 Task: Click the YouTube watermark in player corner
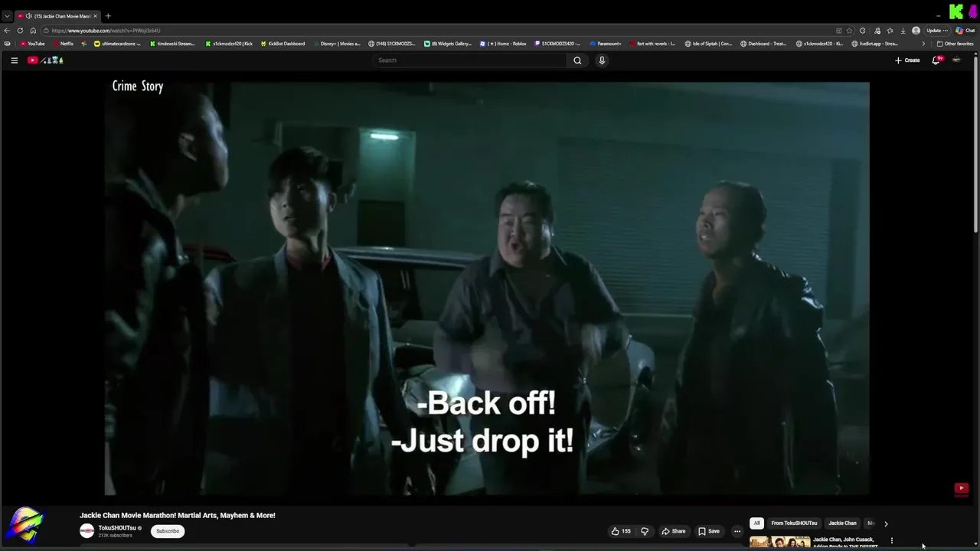[x=962, y=488]
